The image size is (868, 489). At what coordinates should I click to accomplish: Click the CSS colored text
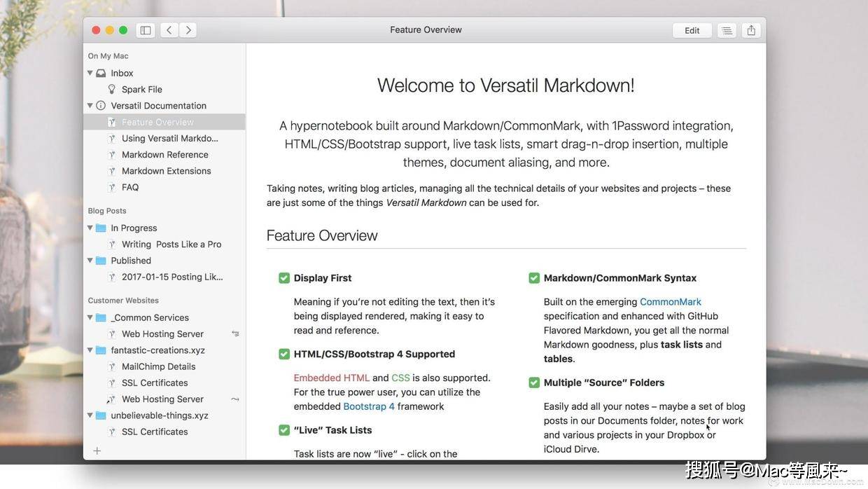[400, 378]
